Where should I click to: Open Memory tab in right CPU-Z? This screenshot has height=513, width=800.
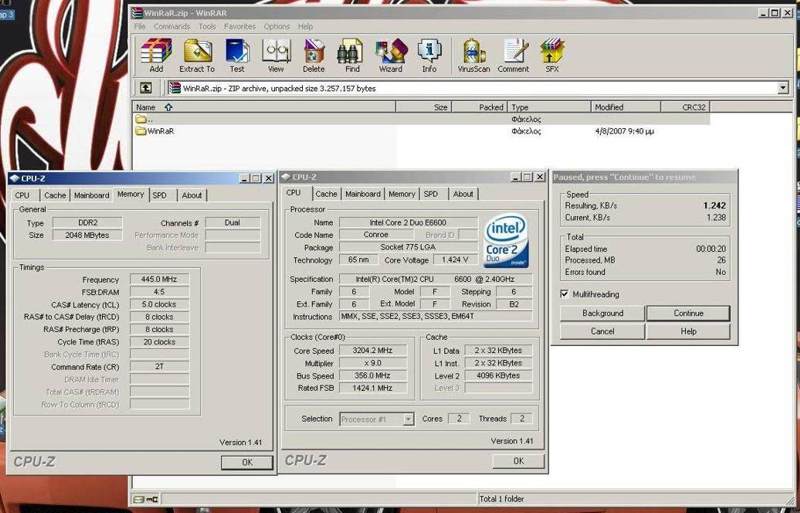pyautogui.click(x=402, y=194)
